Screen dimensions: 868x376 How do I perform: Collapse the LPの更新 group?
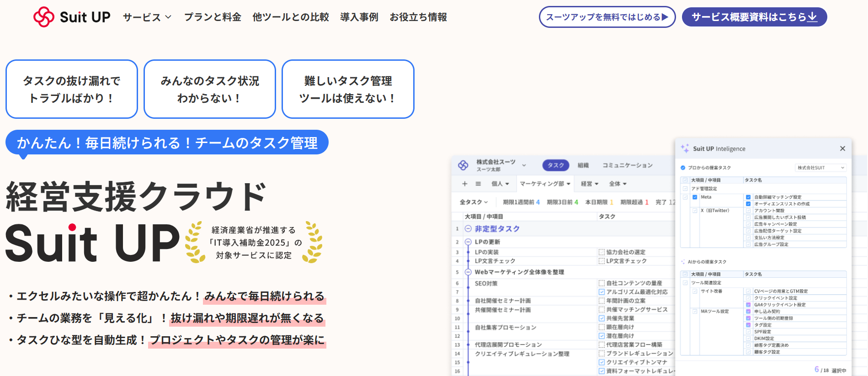[468, 242]
